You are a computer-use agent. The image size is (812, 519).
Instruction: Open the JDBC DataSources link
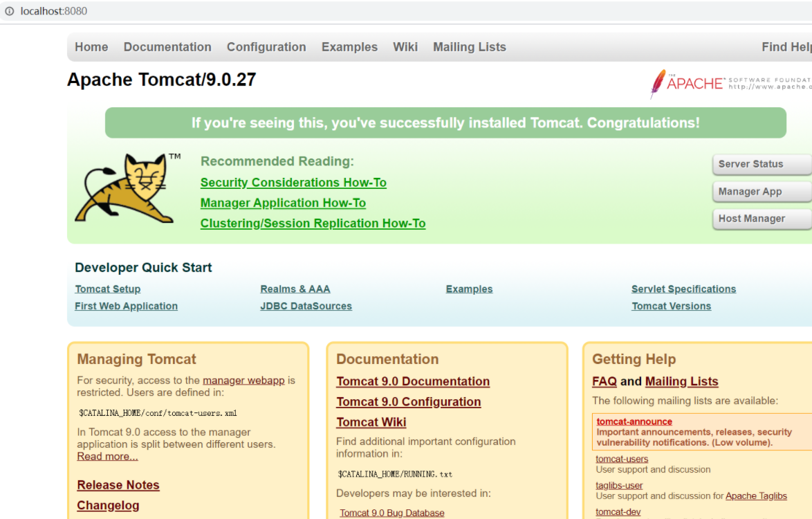pos(306,306)
